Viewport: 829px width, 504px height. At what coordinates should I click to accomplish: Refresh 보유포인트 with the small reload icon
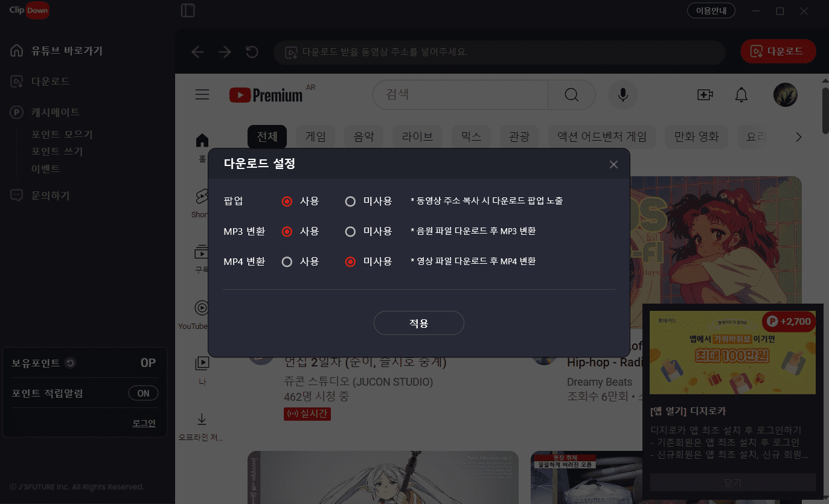(70, 363)
